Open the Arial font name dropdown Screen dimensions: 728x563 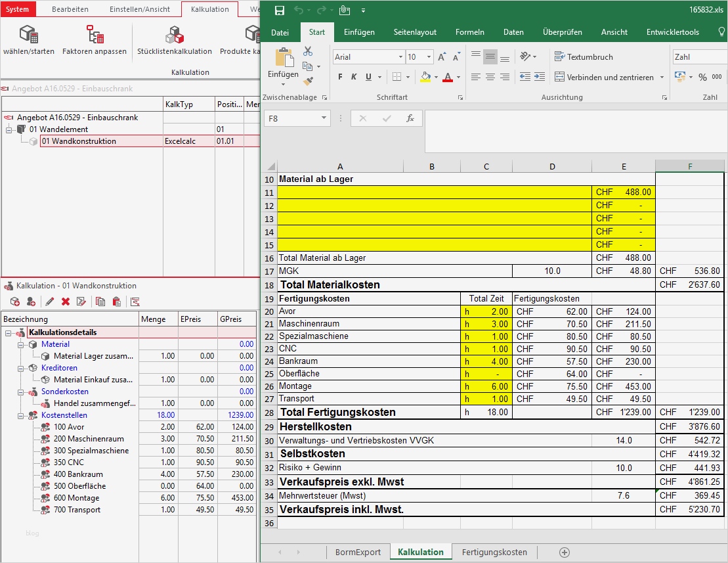point(400,57)
